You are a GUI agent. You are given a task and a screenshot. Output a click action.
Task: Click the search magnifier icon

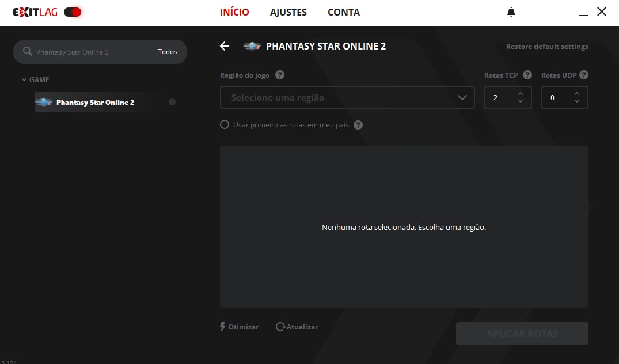pos(27,52)
